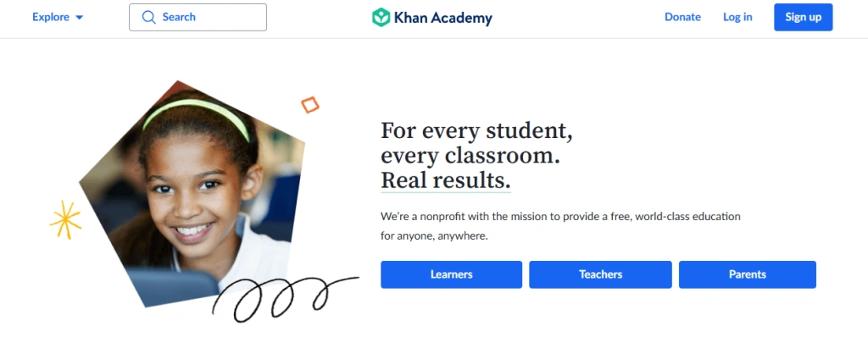868x343 pixels.
Task: Open the Donate link
Action: coord(682,17)
